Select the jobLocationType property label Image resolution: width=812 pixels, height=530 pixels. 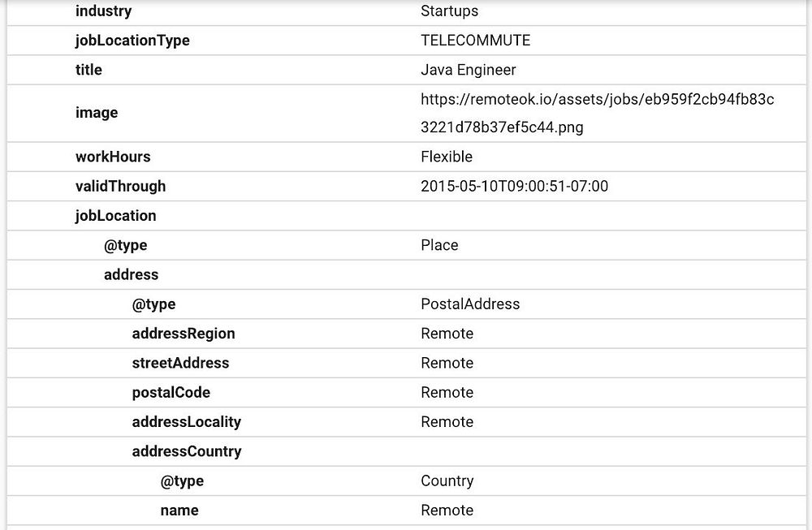[x=132, y=41]
